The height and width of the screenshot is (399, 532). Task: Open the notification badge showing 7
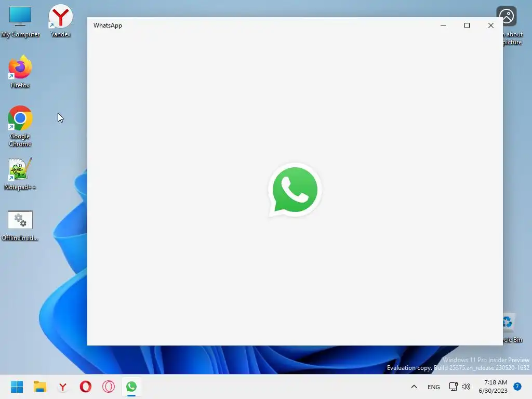[517, 387]
